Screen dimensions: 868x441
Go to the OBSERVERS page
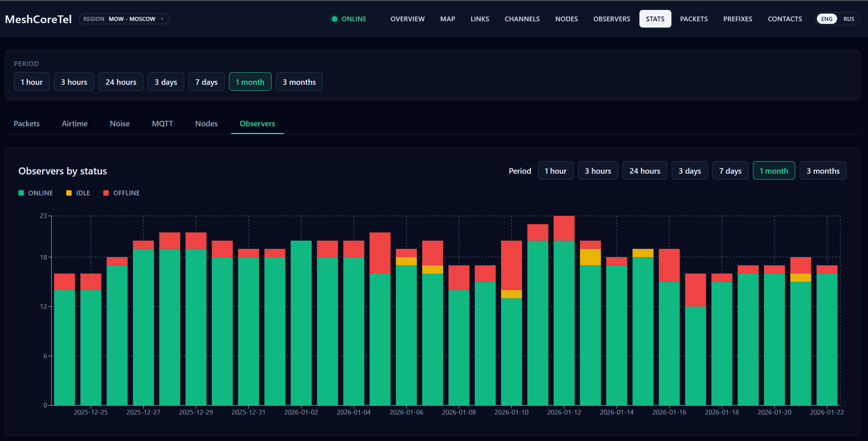click(x=611, y=19)
